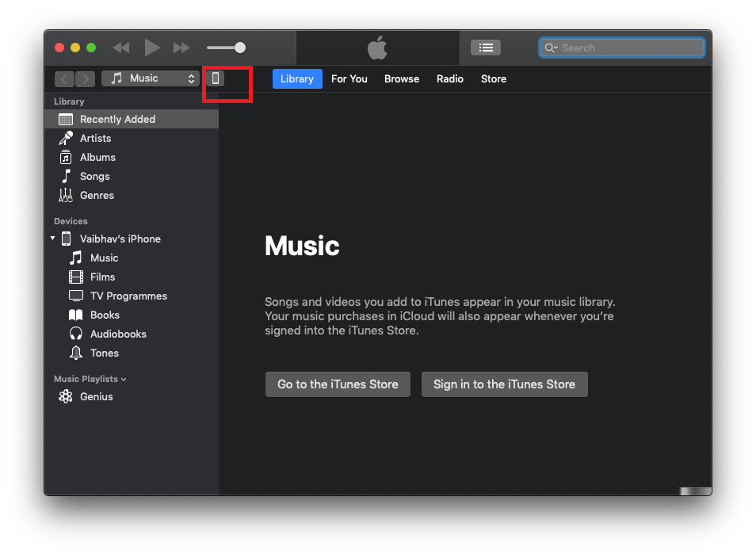The image size is (756, 554).
Task: Click the Devices sidebar heading
Action: [71, 221]
